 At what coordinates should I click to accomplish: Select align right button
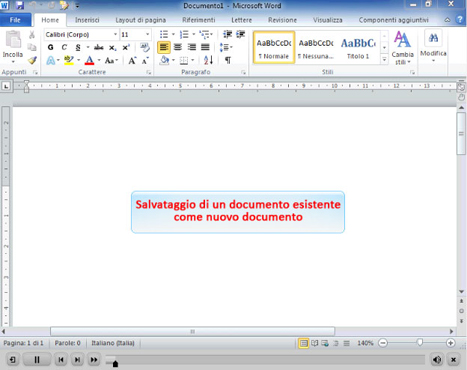point(192,47)
